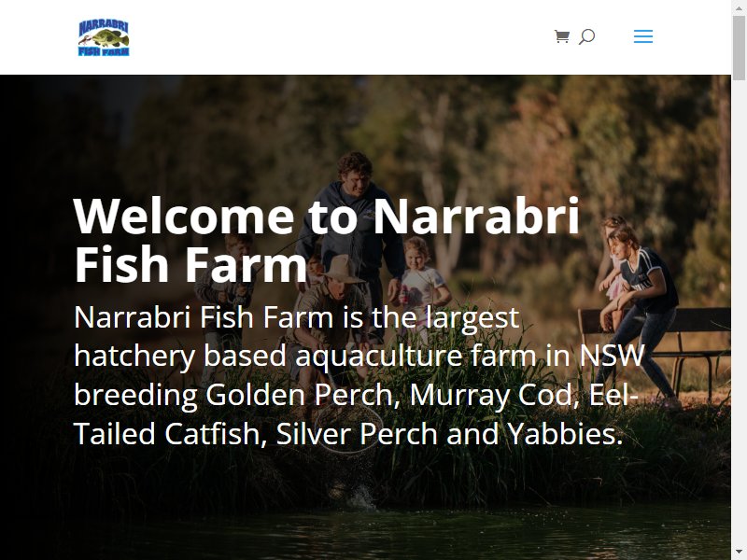This screenshot has height=560, width=747.
Task: Click the hatchery description paragraph text
Action: point(359,375)
